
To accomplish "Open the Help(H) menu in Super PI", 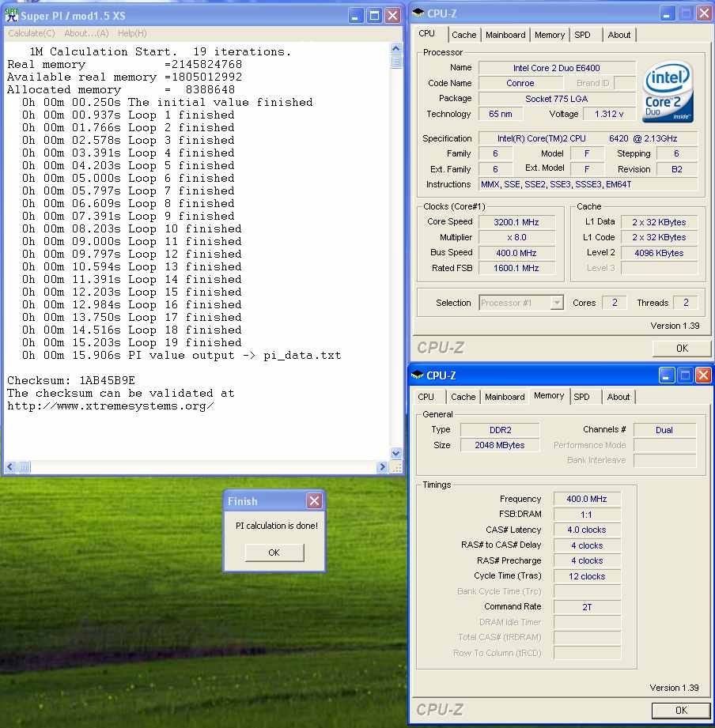I will [132, 33].
